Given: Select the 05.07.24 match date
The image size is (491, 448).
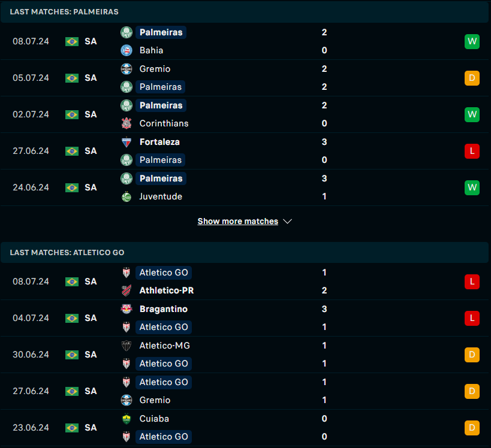Looking at the screenshot, I should point(31,78).
